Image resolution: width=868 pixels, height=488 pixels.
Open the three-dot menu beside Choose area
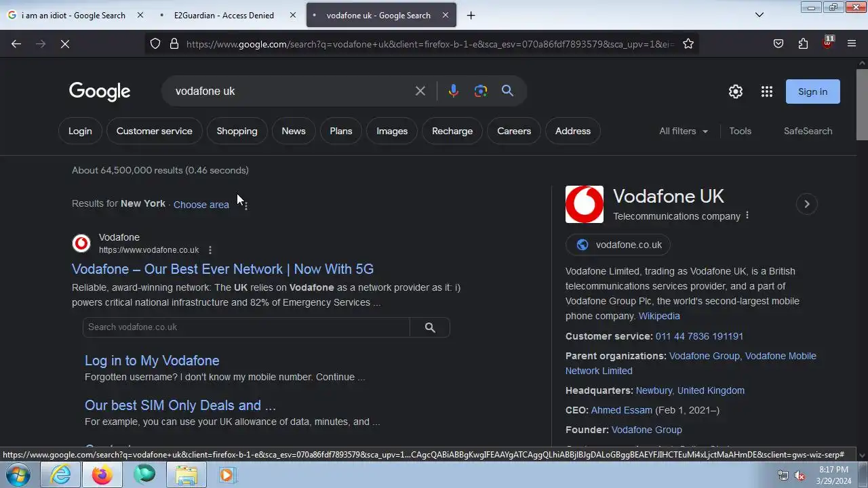[245, 205]
